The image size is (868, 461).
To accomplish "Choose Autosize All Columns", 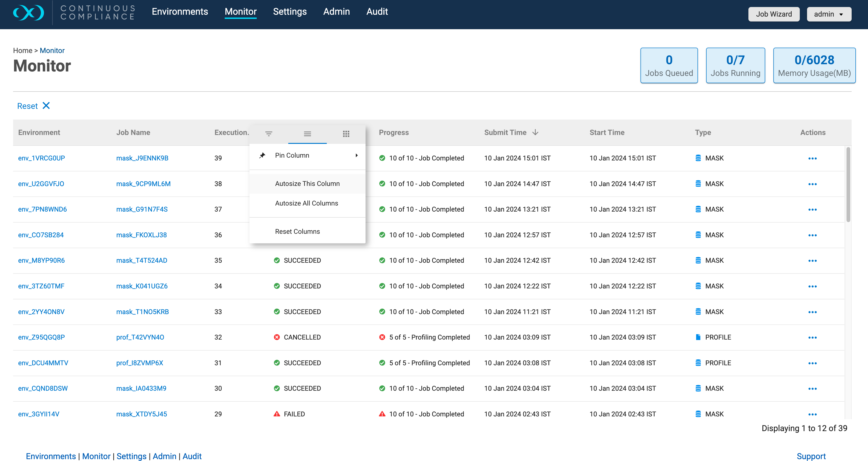I will click(307, 203).
